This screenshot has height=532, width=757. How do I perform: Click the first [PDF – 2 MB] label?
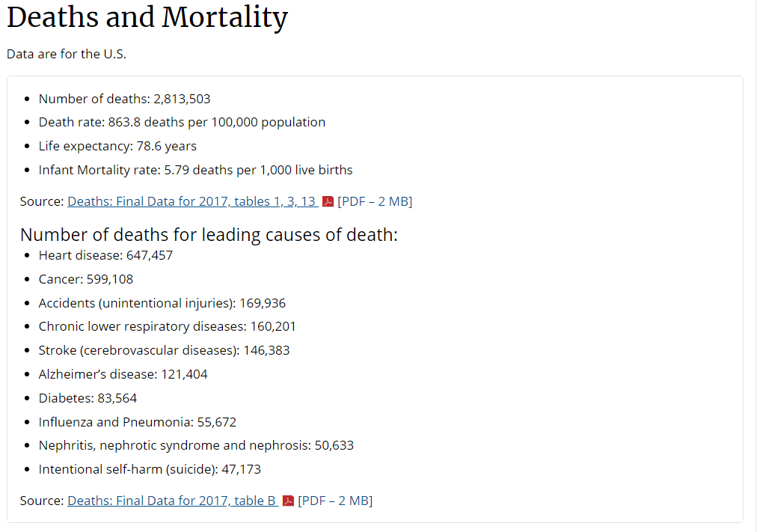click(x=375, y=201)
